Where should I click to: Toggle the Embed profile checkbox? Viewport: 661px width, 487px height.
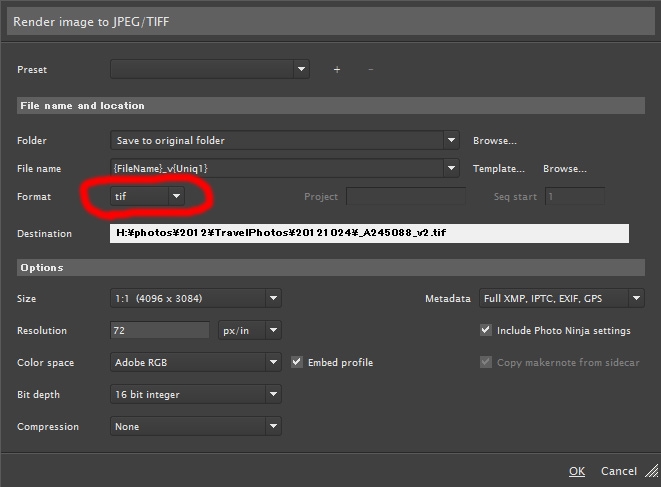click(297, 362)
